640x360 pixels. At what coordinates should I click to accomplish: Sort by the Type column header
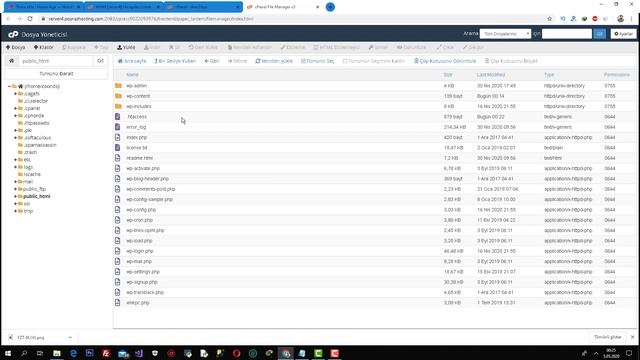549,75
